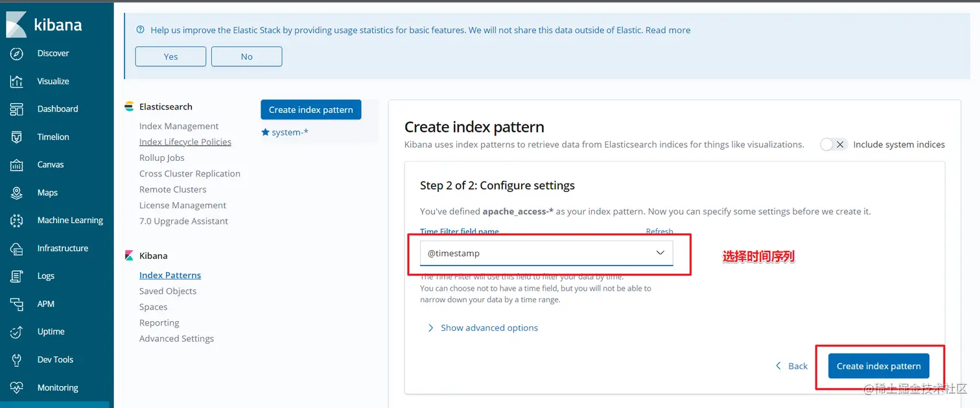
Task: Click the Elasticsearch logo icon
Action: (x=129, y=106)
